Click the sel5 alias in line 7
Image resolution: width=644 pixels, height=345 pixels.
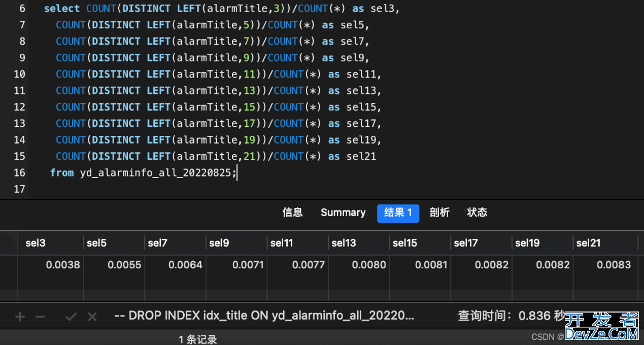352,25
